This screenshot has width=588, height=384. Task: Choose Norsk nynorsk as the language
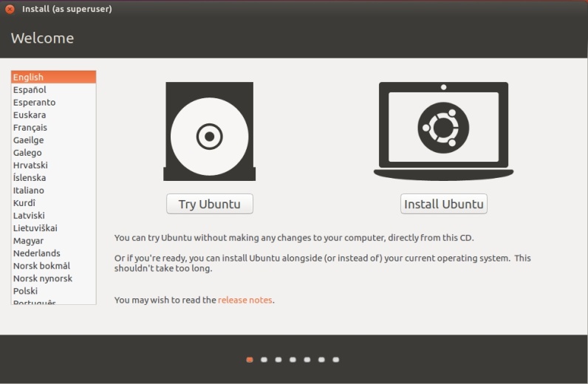tap(54, 278)
